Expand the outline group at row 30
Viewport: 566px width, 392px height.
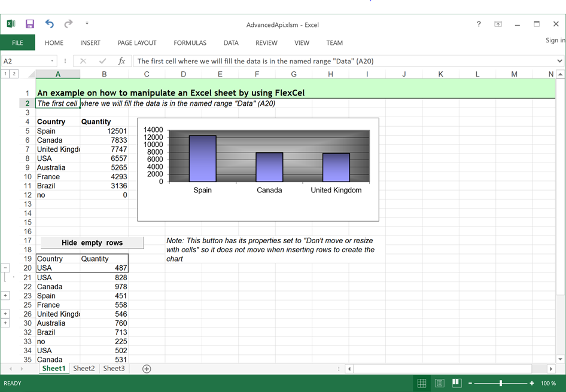click(x=5, y=323)
